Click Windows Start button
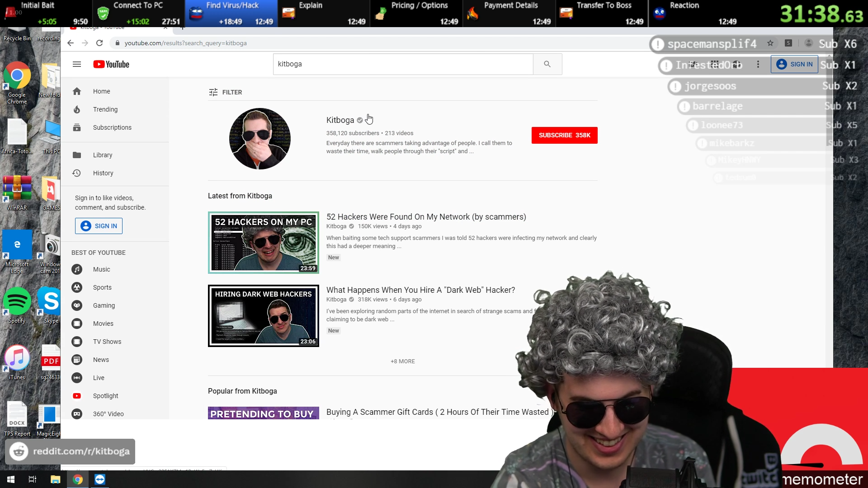The width and height of the screenshot is (868, 488). pyautogui.click(x=11, y=479)
